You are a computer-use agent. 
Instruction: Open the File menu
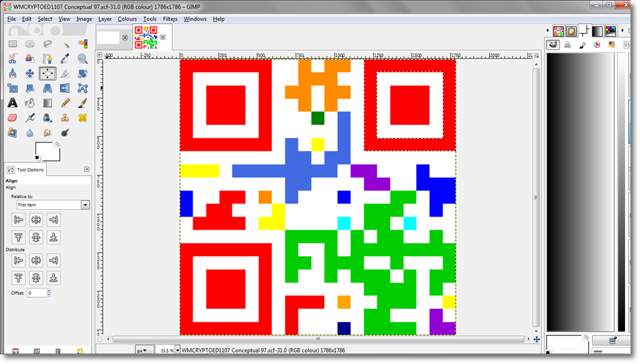pyautogui.click(x=11, y=19)
